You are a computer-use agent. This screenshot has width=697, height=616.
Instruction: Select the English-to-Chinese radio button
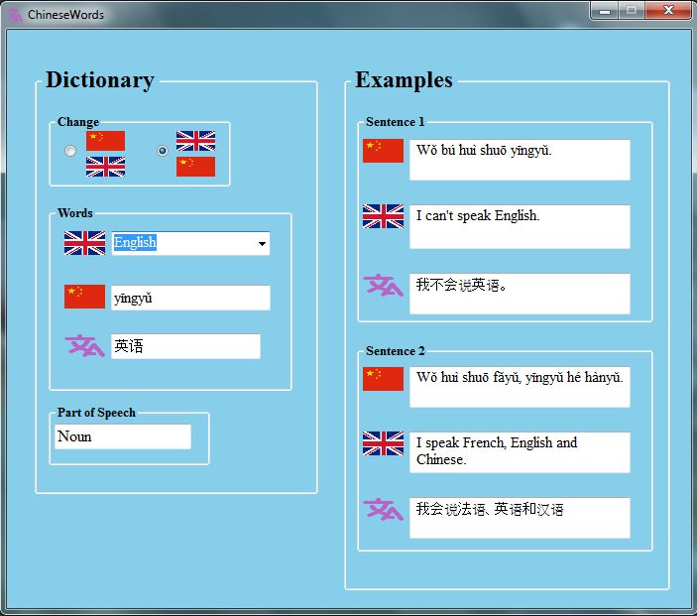coord(163,151)
